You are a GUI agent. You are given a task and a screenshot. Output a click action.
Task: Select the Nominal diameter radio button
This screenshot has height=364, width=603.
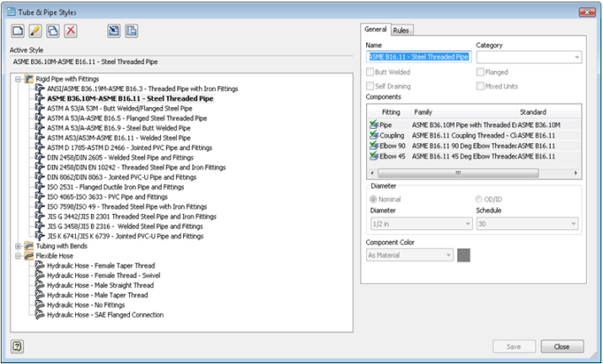coord(373,199)
